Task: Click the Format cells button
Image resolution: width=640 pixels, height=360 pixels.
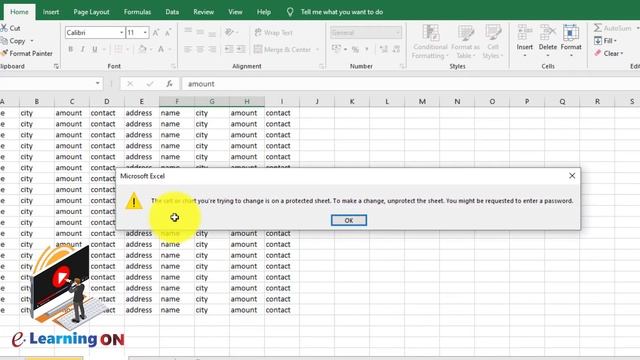Action: (571, 41)
